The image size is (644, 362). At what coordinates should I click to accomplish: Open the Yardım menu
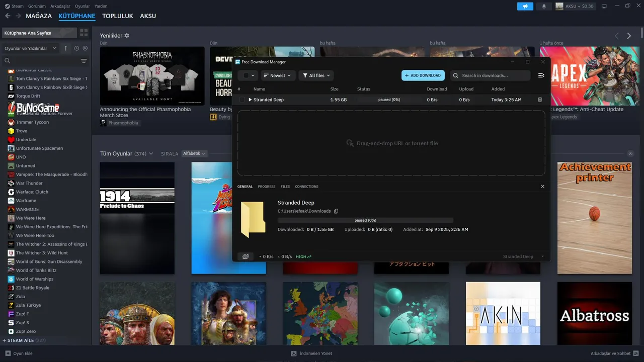101,6
